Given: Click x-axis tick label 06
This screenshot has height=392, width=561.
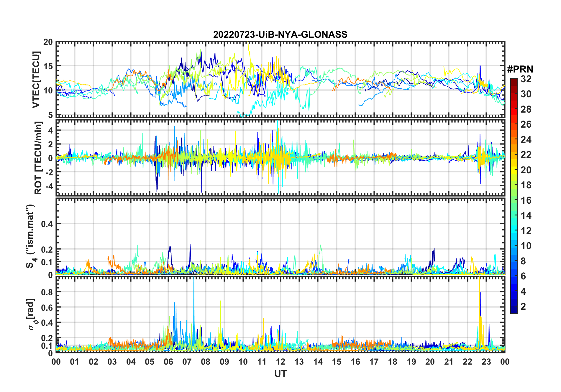Looking at the screenshot, I should click(168, 362).
